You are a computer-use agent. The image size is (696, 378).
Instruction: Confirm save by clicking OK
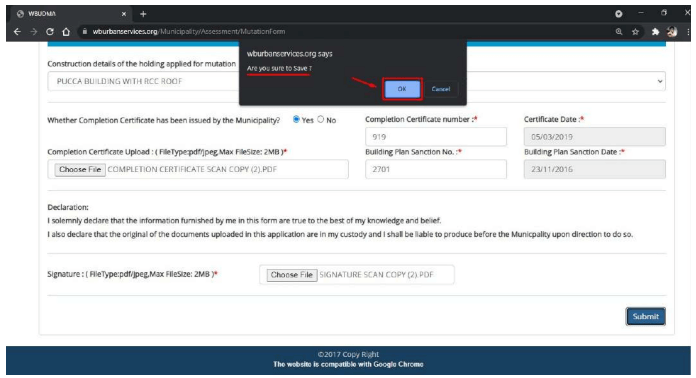[402, 89]
